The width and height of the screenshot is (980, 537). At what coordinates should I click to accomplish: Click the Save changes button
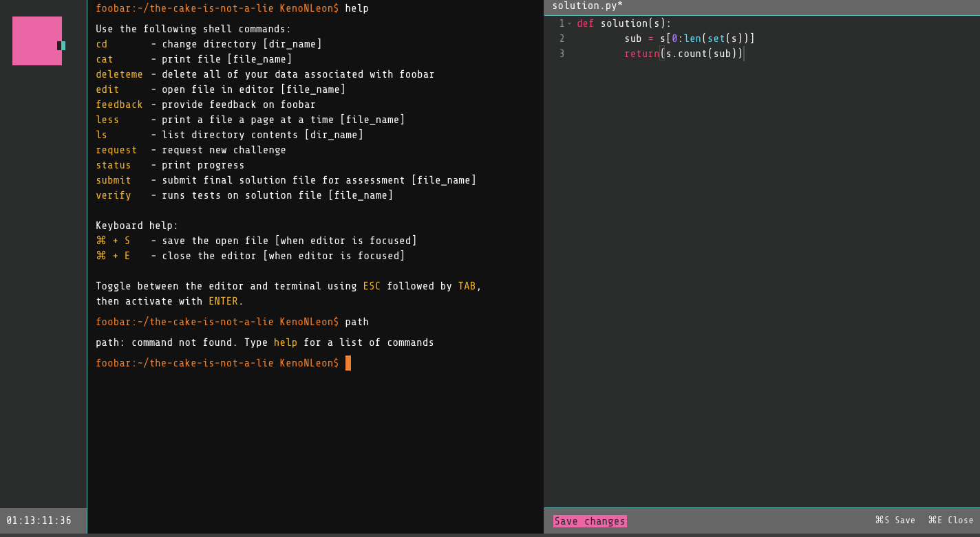pyautogui.click(x=590, y=521)
